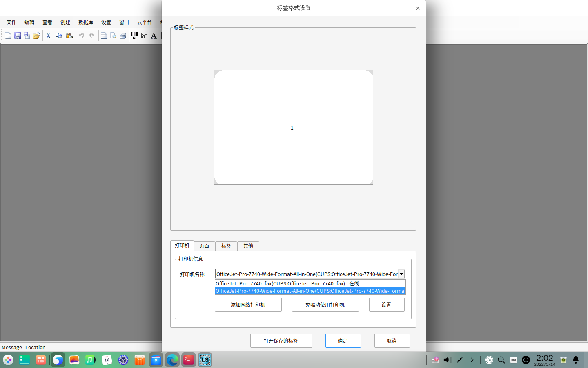Select the QR code tool
Screen dimensions: 588x368
pyautogui.click(x=144, y=36)
